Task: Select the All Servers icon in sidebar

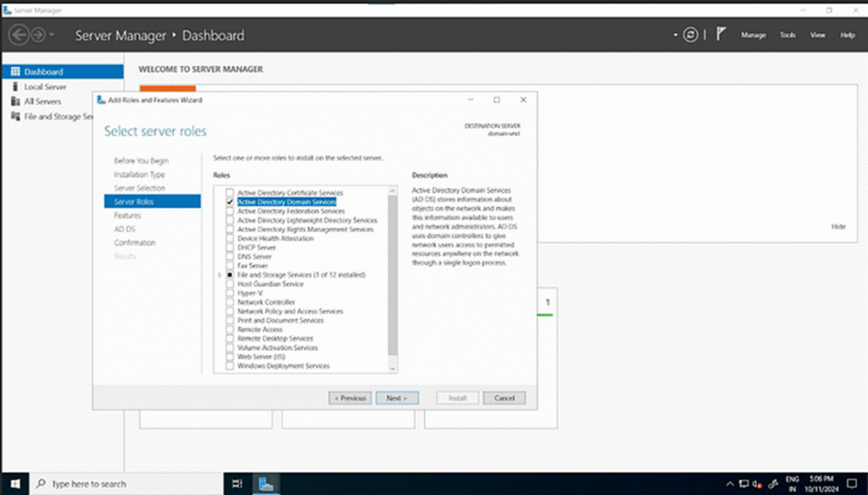Action: click(14, 101)
